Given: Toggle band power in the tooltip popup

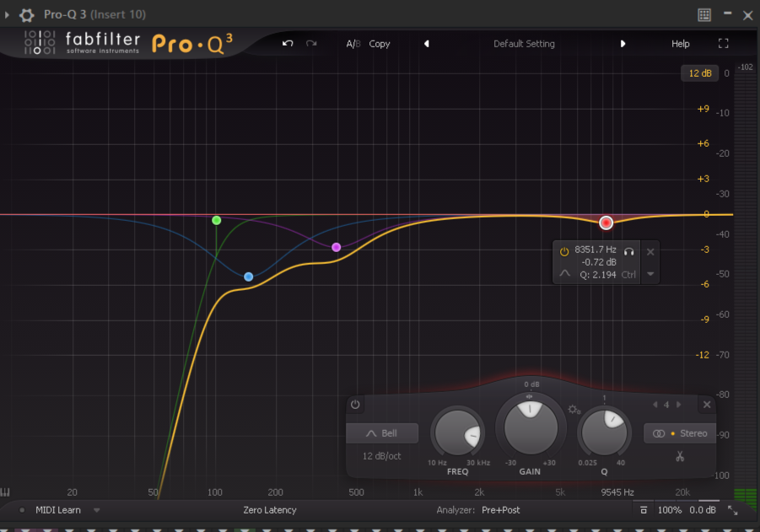Looking at the screenshot, I should [x=564, y=251].
